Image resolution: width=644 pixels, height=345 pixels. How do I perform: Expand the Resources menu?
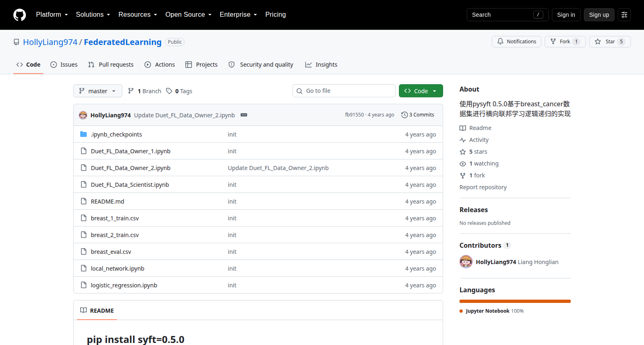138,15
